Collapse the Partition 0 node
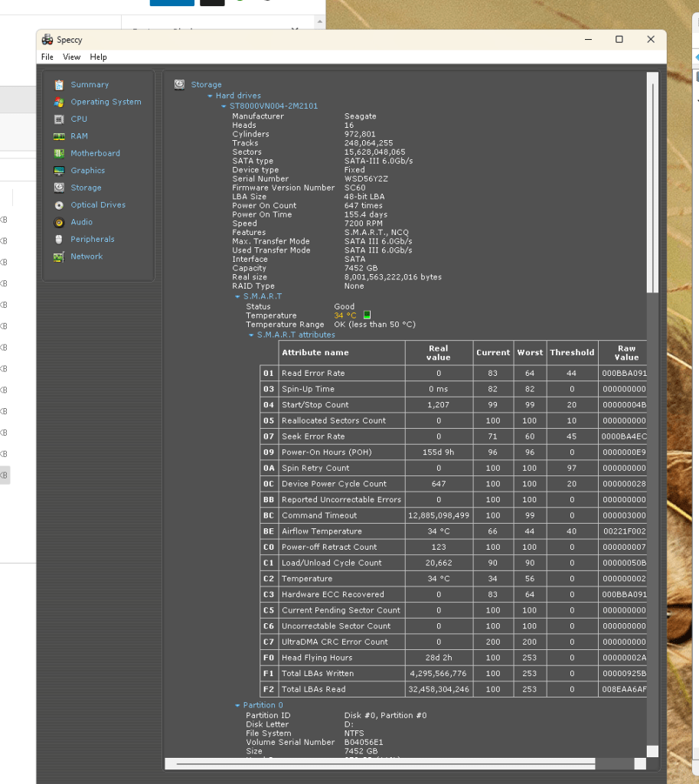 tap(237, 705)
